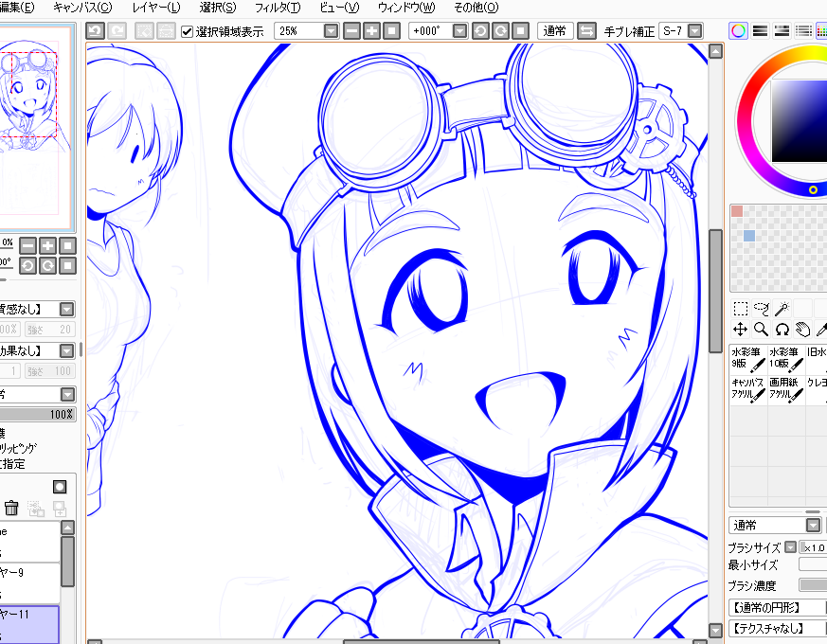Open the 25% zoom dropdown
Image resolution: width=827 pixels, height=644 pixels.
tap(331, 31)
